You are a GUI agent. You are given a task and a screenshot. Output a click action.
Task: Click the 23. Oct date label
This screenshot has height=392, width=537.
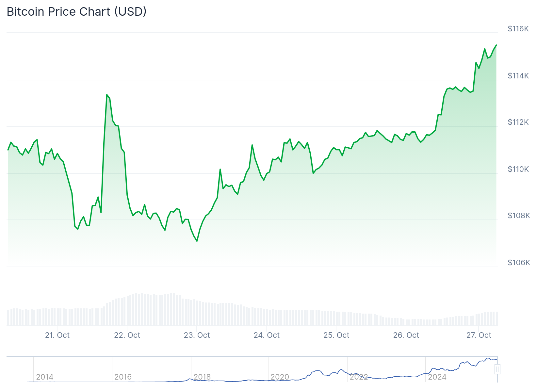[x=197, y=335]
